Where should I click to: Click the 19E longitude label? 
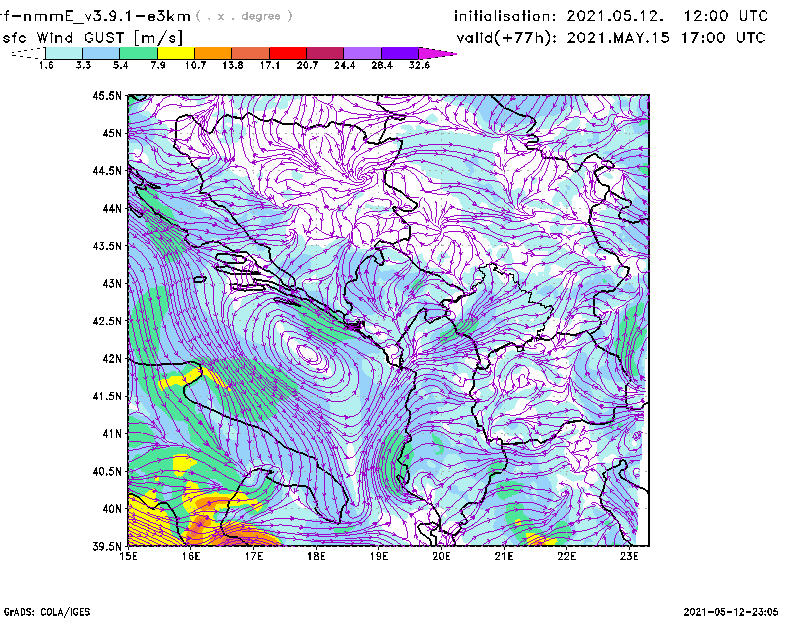tap(379, 556)
